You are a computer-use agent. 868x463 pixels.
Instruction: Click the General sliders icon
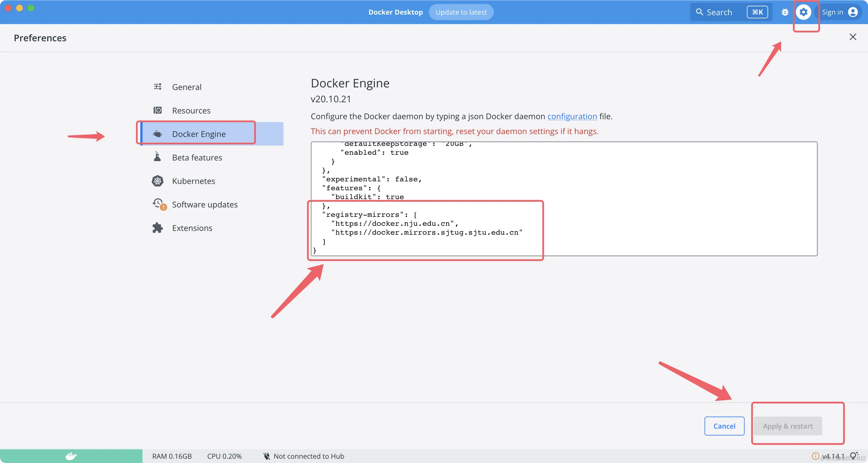[x=157, y=87]
